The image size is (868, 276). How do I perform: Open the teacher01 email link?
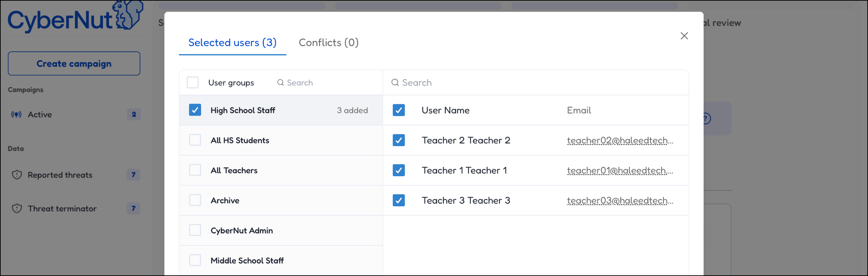click(x=620, y=170)
